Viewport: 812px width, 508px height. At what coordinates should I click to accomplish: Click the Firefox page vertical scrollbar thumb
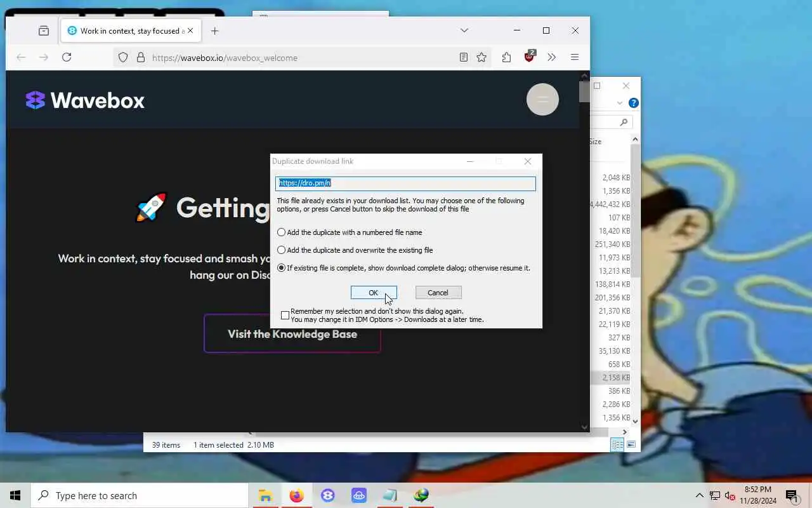pos(584,92)
